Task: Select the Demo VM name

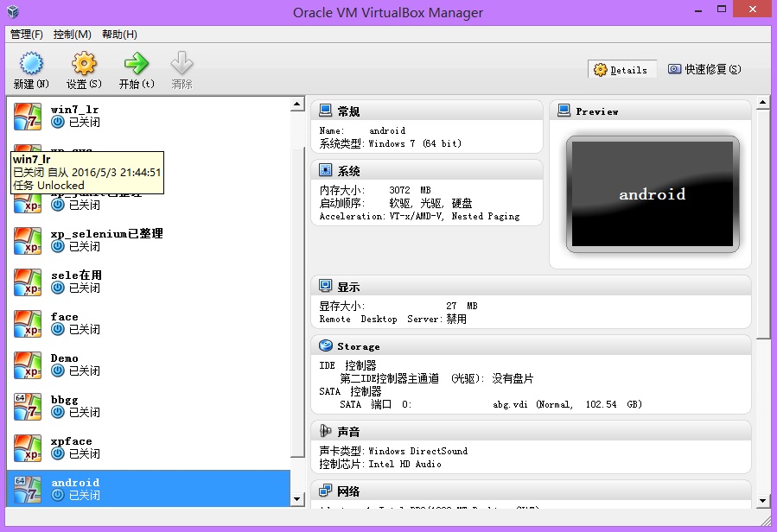Action: pos(65,358)
